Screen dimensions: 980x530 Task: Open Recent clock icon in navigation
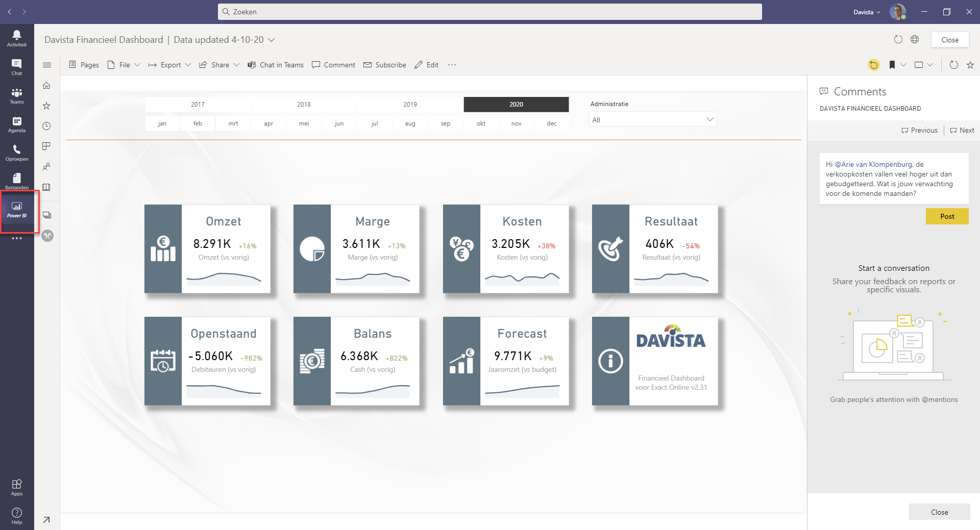46,126
